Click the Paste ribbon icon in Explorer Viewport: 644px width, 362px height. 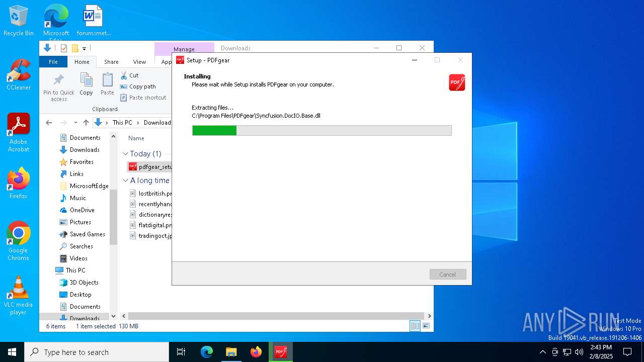(x=107, y=84)
